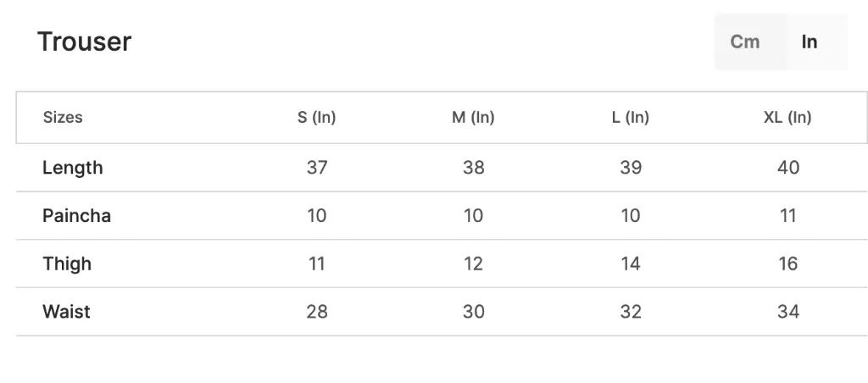868x383 pixels.
Task: Click Paincha value 11 for size XL
Action: click(788, 216)
